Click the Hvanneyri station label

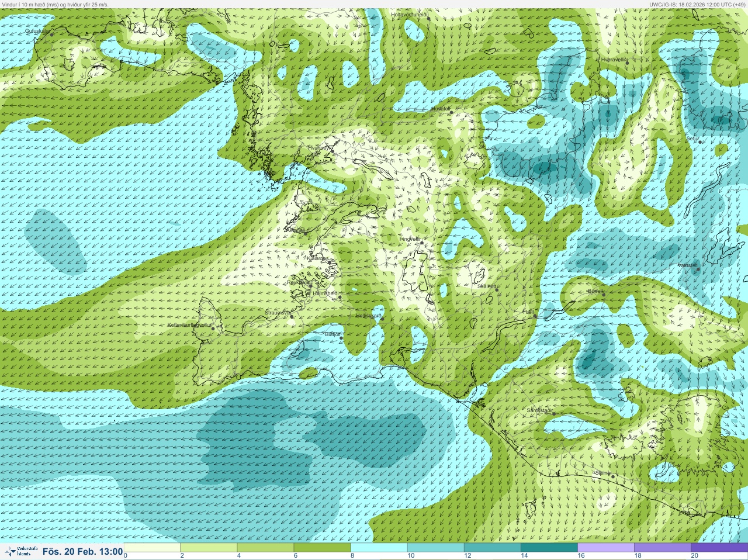(320, 148)
